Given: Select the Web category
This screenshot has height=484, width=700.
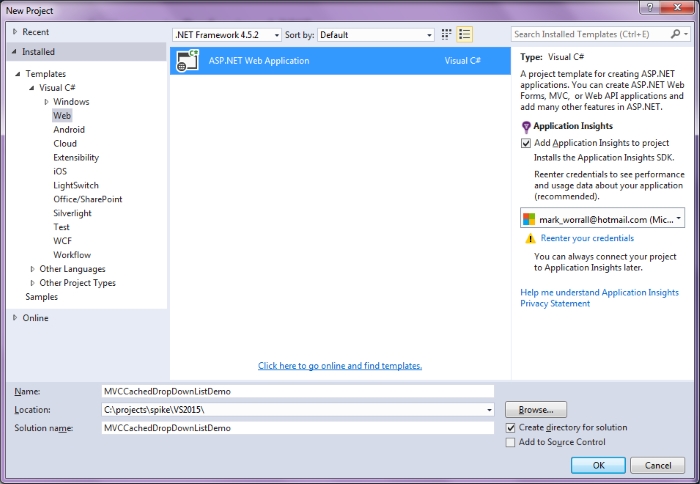Looking at the screenshot, I should pyautogui.click(x=62, y=116).
